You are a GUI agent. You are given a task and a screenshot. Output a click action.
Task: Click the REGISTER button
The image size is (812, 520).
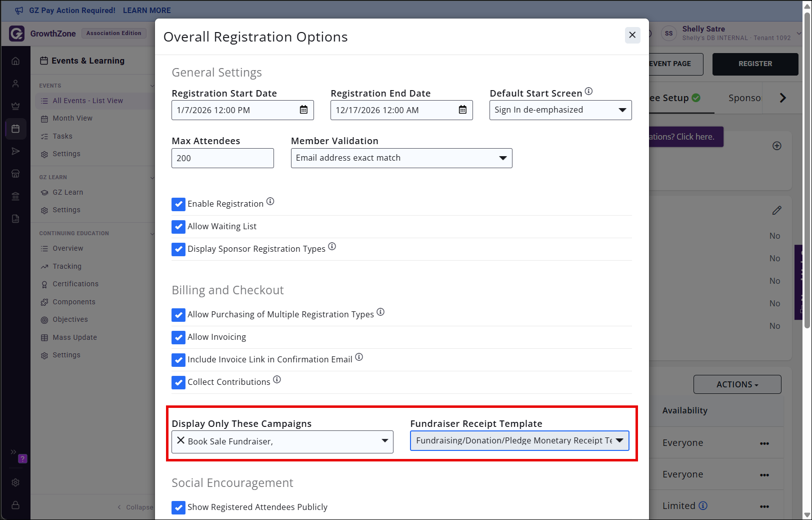(x=755, y=64)
